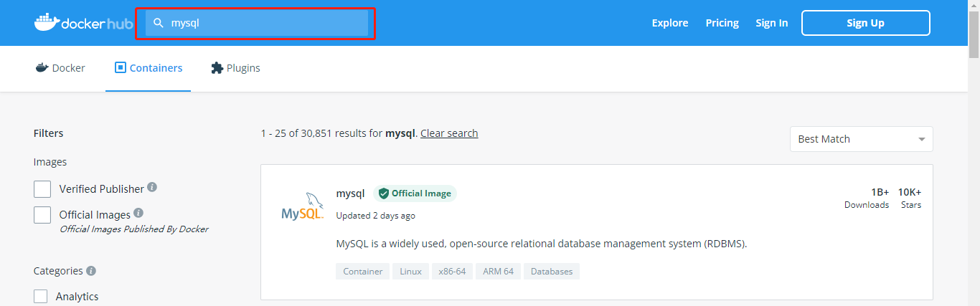
Task: Click the 'Updated 2 days ago' text
Action: pos(375,216)
